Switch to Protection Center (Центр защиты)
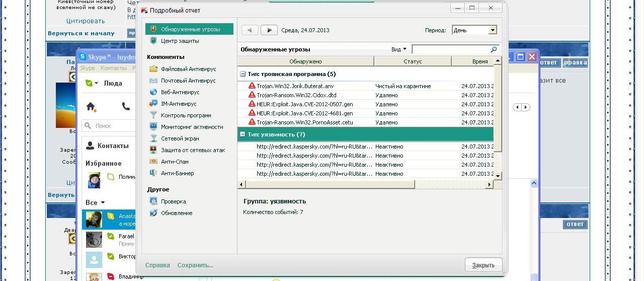The height and width of the screenshot is (281, 644). [180, 41]
